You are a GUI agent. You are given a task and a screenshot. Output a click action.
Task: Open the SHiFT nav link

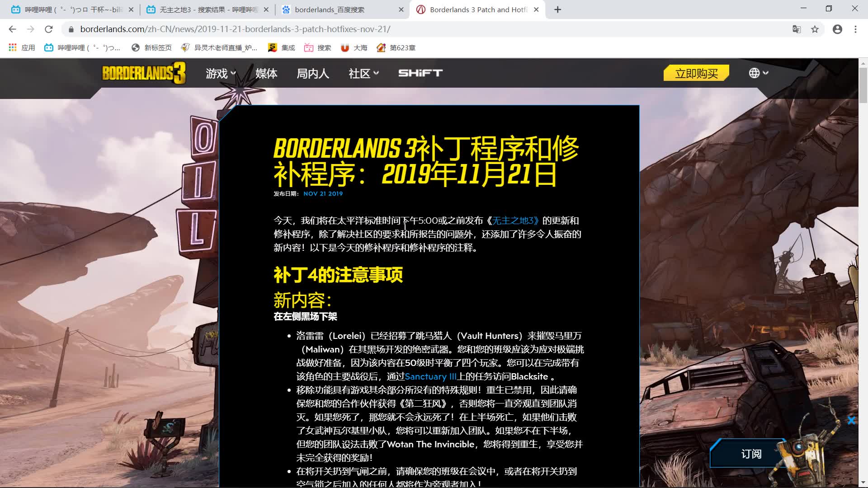click(x=420, y=73)
